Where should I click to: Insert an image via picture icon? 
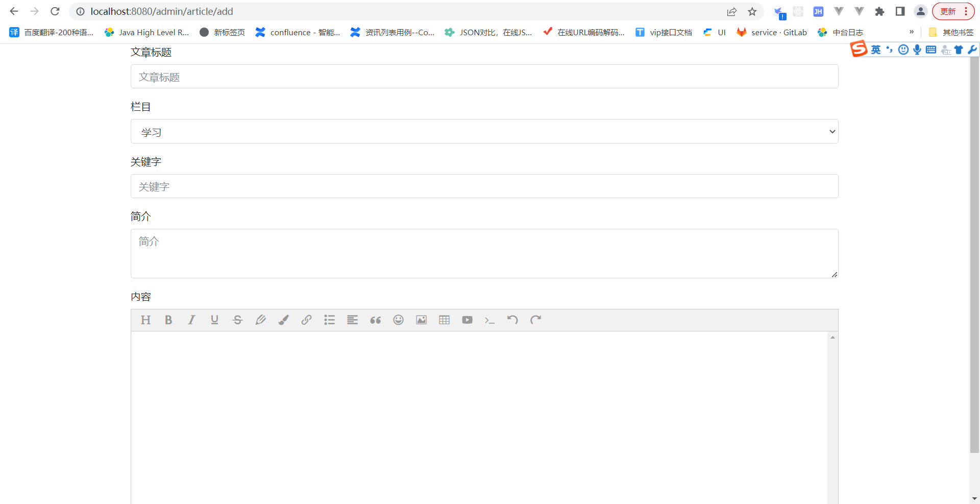point(421,320)
